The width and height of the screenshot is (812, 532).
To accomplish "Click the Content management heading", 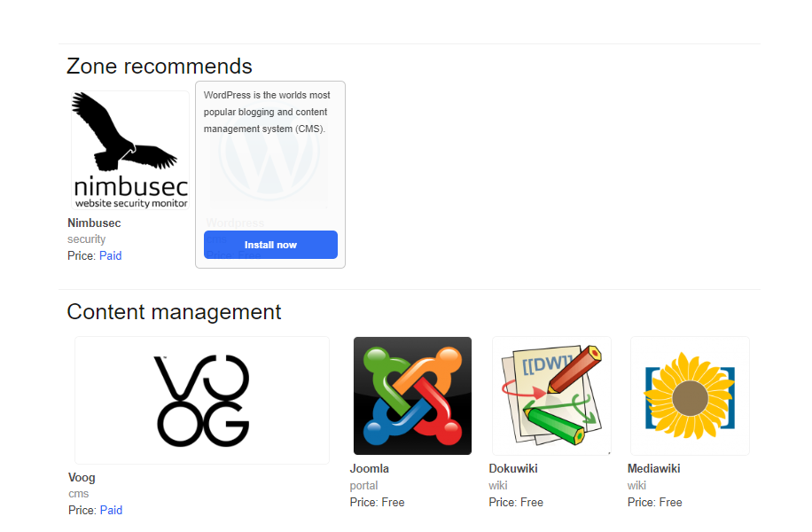I will (174, 311).
